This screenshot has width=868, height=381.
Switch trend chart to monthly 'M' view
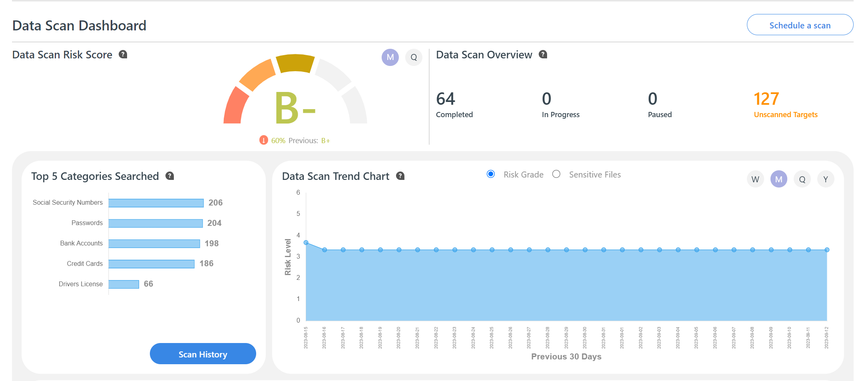coord(778,179)
